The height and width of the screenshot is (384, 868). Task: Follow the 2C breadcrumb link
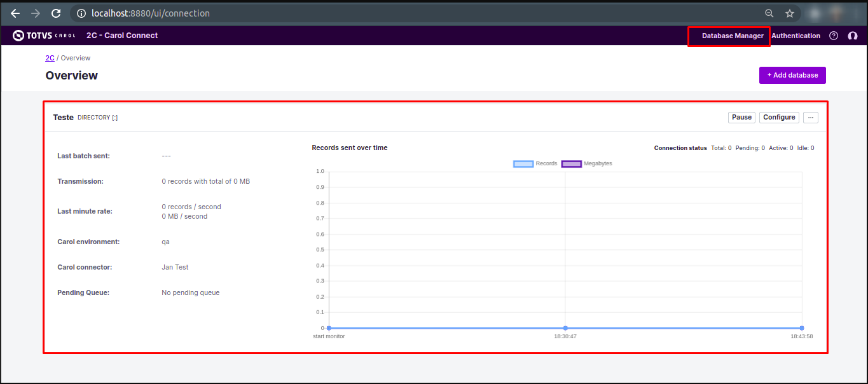(50, 58)
